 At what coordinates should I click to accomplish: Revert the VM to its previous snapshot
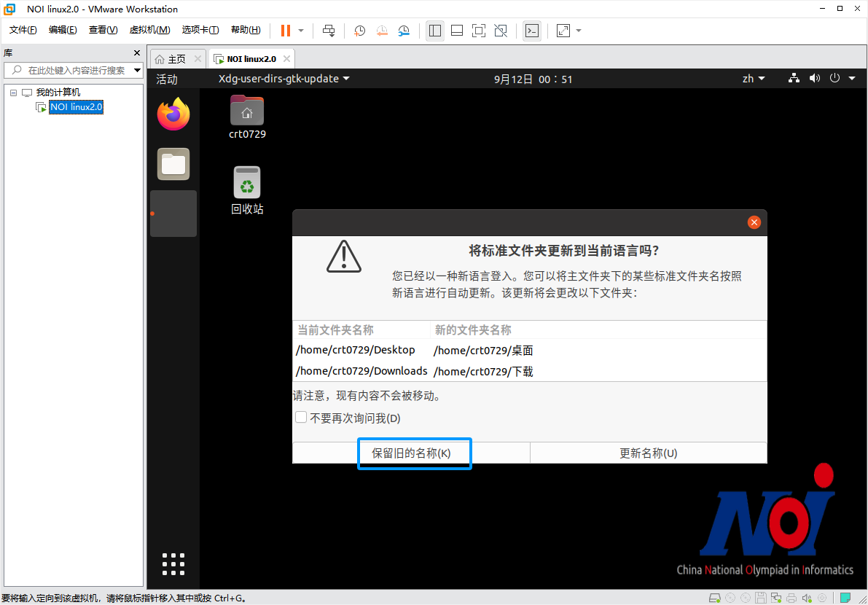pyautogui.click(x=382, y=31)
